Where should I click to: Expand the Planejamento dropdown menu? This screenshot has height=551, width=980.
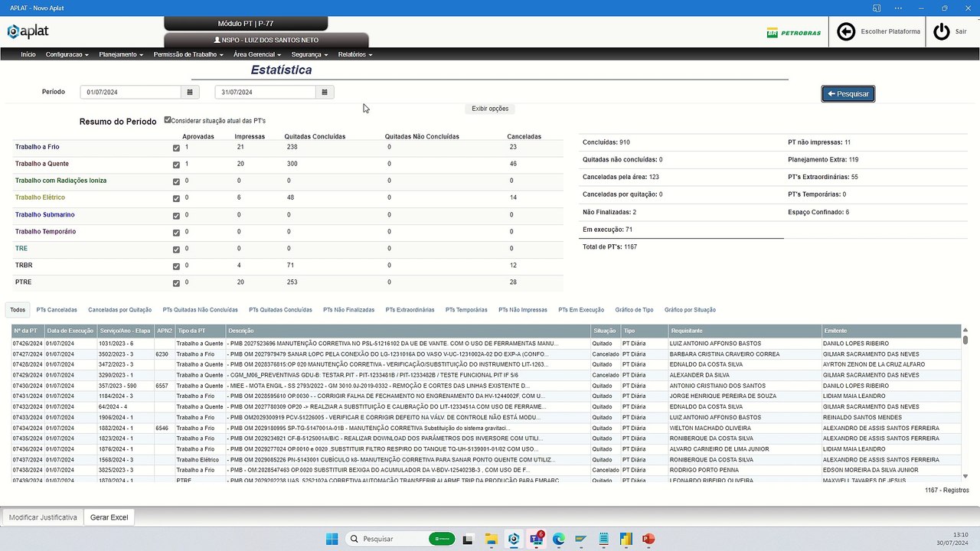[x=121, y=54]
